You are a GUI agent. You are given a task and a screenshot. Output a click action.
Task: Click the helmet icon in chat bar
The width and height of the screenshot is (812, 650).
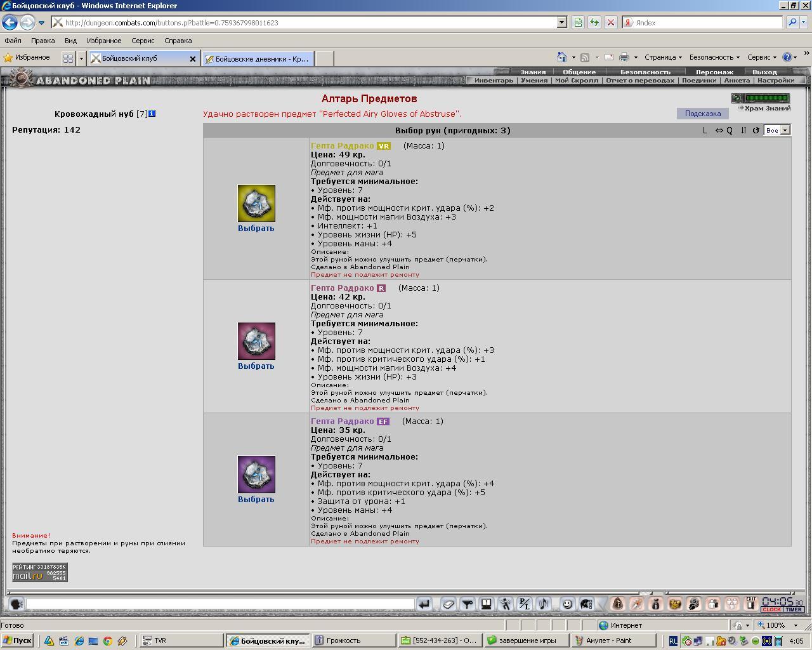pos(586,604)
